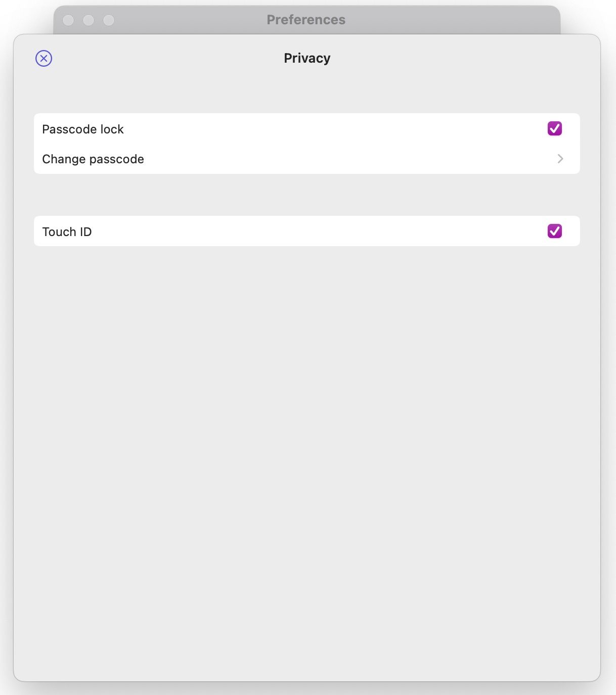The width and height of the screenshot is (616, 695).
Task: Disable the Passcode lock checkbox
Action: tap(554, 128)
